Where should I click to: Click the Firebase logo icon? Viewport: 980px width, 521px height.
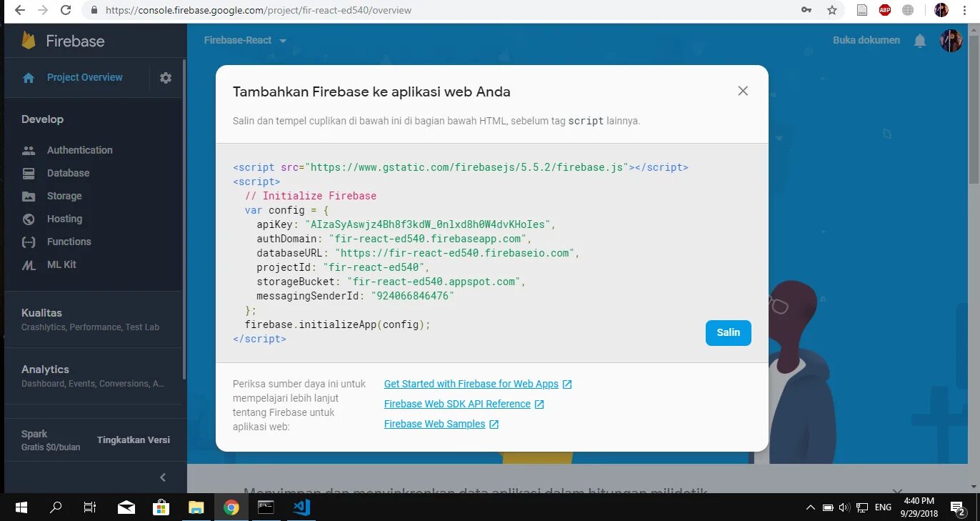pyautogui.click(x=29, y=41)
